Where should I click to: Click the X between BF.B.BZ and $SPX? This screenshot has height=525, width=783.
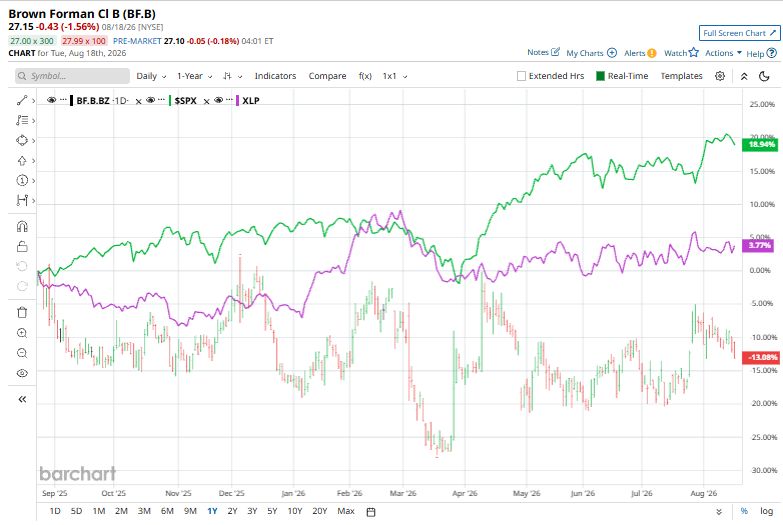[138, 101]
